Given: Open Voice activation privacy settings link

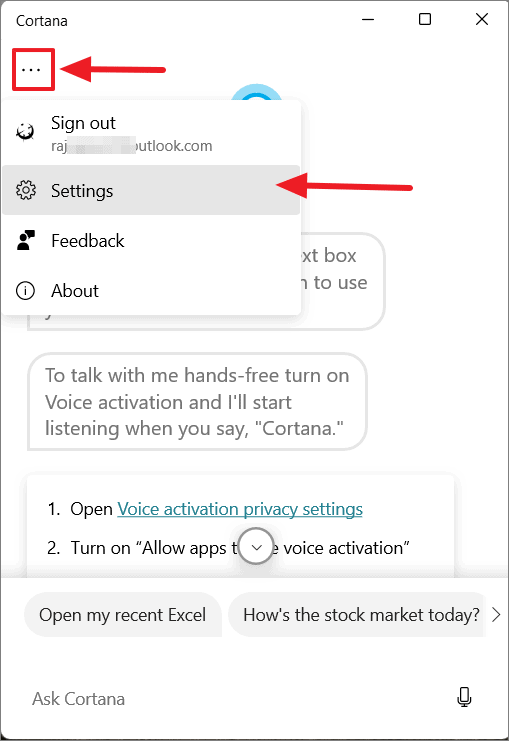Looking at the screenshot, I should pyautogui.click(x=240, y=509).
